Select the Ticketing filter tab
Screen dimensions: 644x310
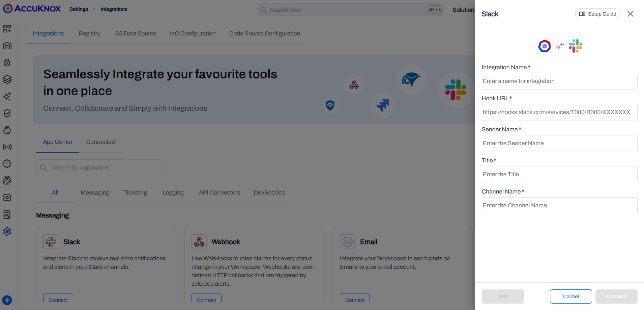tap(135, 192)
